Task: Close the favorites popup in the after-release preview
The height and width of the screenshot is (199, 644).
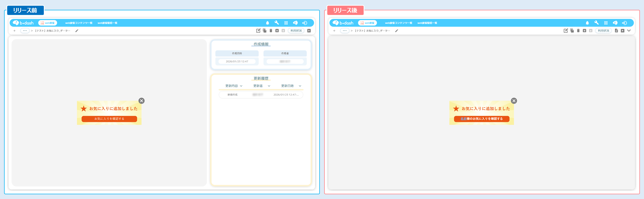Action: pos(514,101)
